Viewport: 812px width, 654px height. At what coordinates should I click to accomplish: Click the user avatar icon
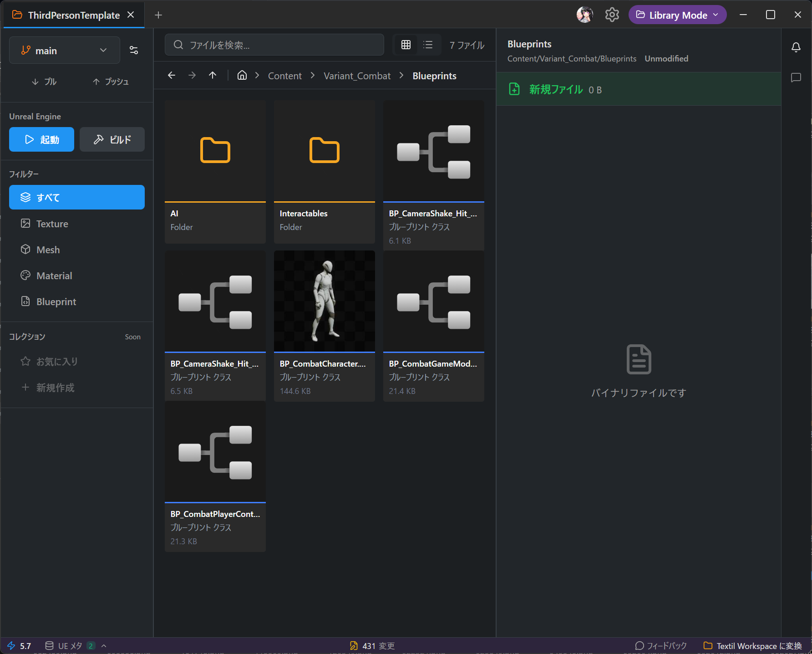(584, 15)
